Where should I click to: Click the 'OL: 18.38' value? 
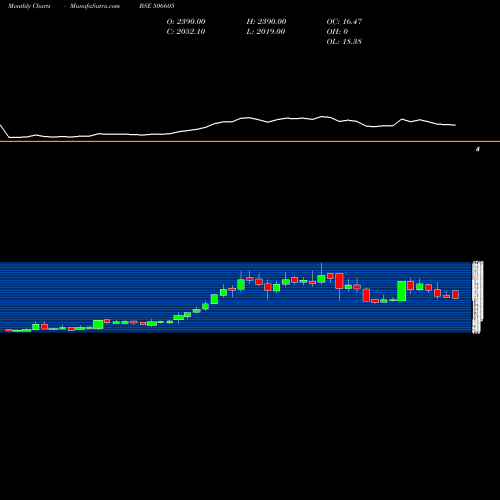344,42
